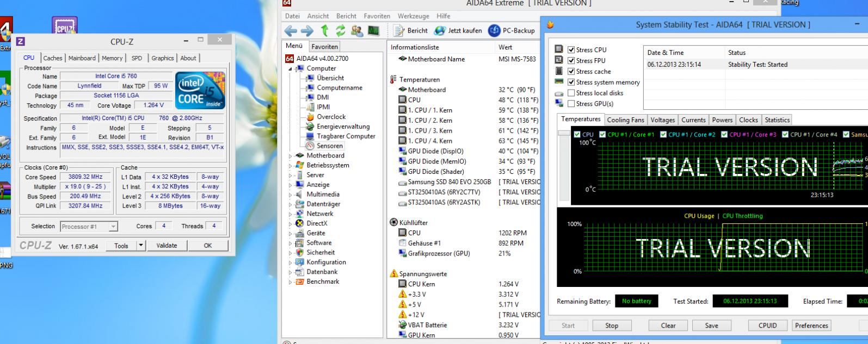
Task: Click Jetzt kaufen in AIDA64 toolbar
Action: [x=458, y=30]
